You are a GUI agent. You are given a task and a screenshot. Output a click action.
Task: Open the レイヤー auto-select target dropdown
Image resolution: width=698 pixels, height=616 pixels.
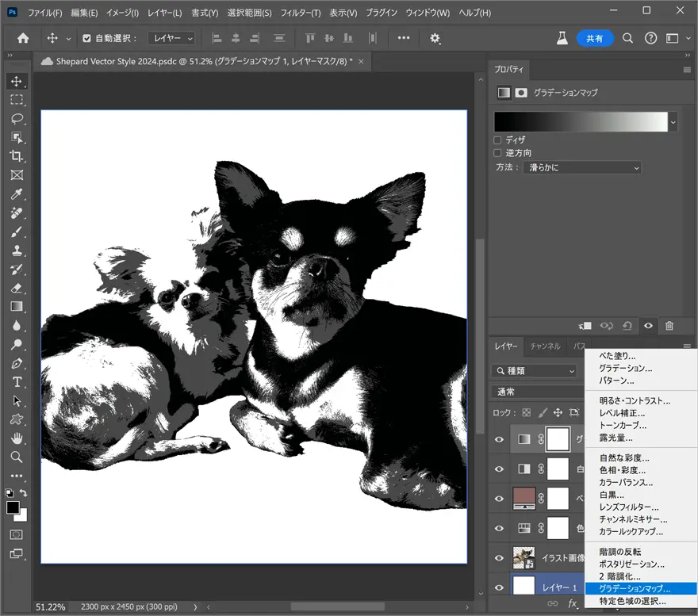pos(171,38)
